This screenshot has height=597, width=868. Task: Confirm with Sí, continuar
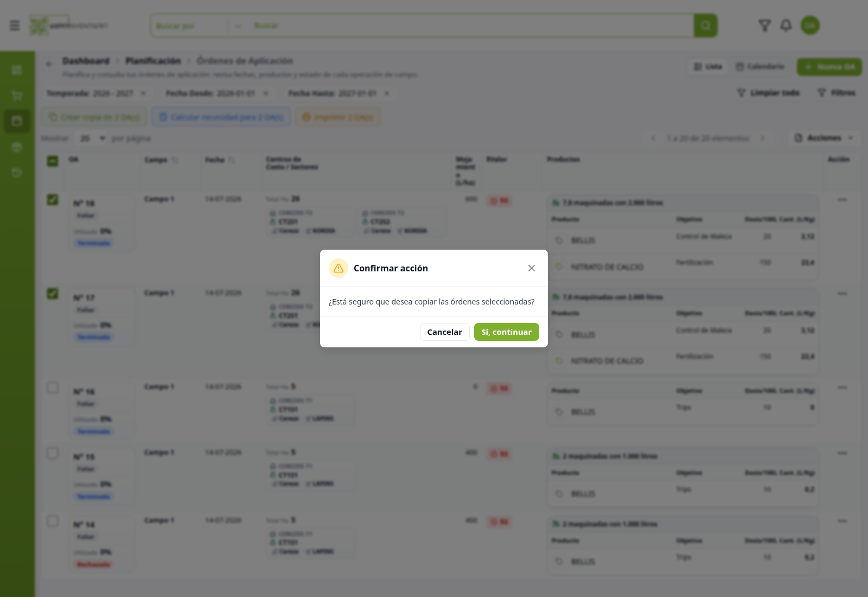point(507,332)
